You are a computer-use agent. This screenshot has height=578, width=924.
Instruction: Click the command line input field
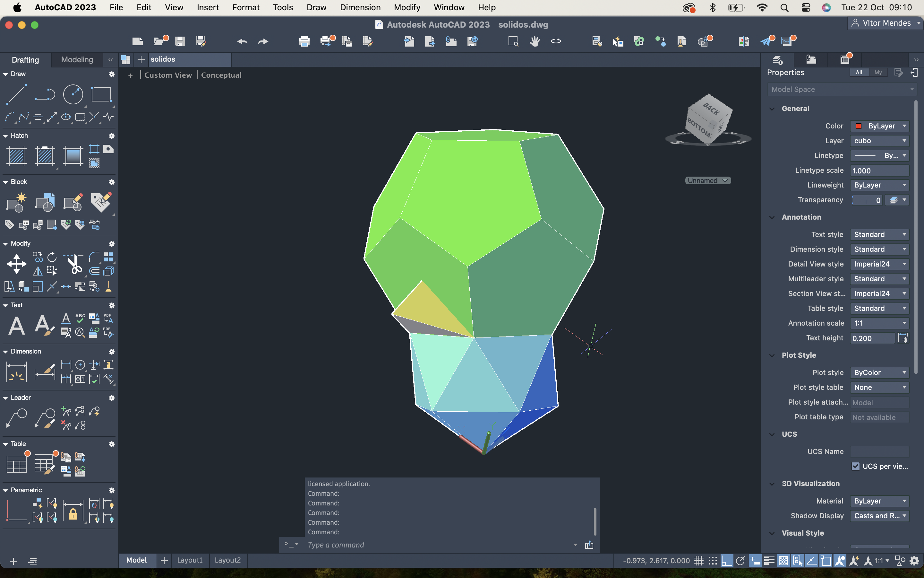click(x=439, y=545)
